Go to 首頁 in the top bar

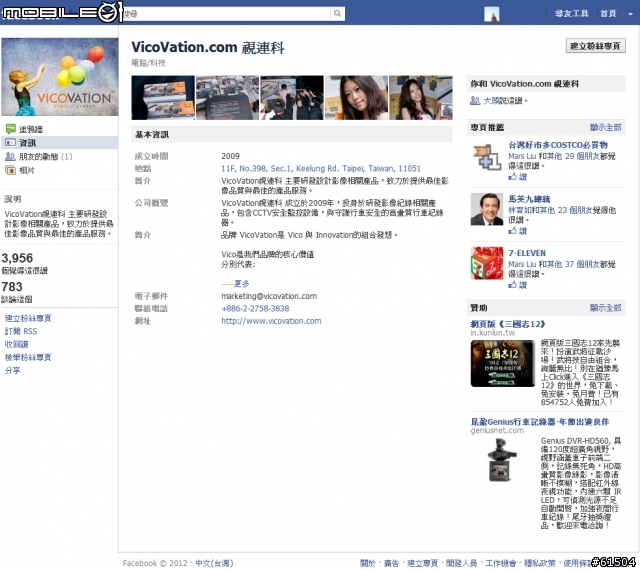(x=608, y=13)
